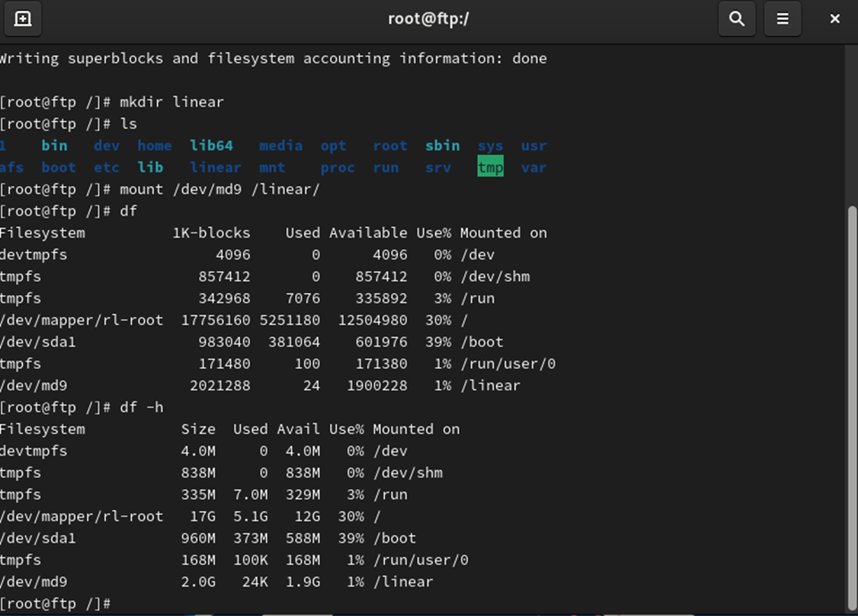
Task: Click the 857412 blocks for /dev/shm
Action: (224, 276)
